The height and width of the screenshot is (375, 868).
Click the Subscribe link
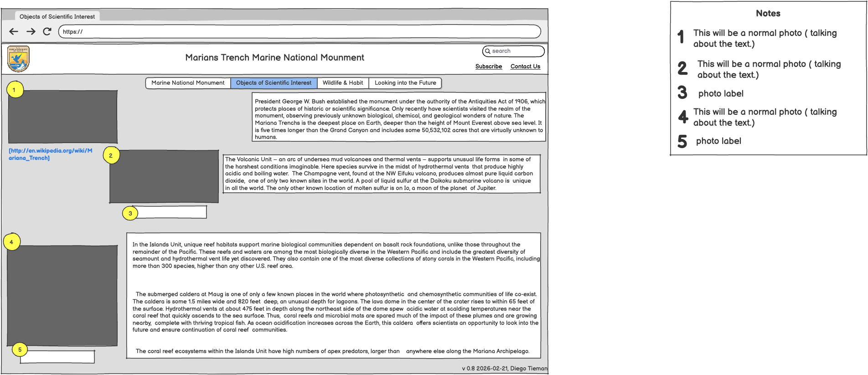(x=489, y=67)
